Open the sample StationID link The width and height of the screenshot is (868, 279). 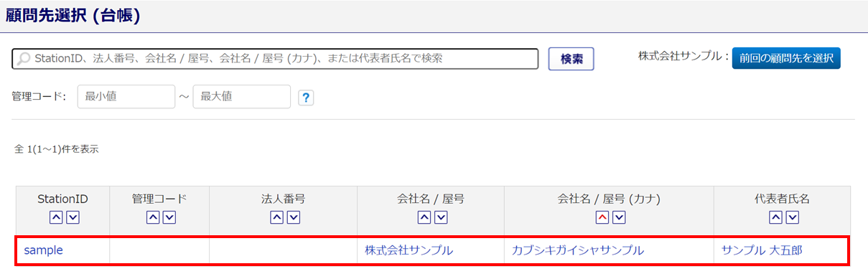coord(44,250)
